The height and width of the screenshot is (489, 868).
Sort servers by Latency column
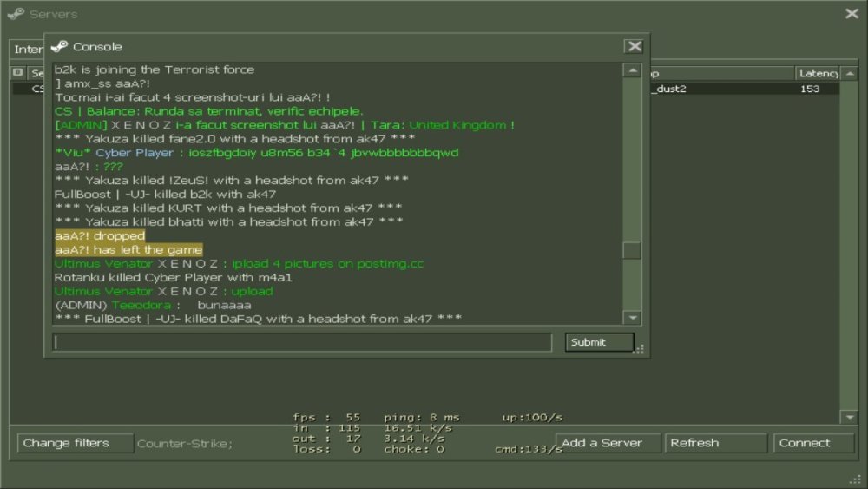[819, 73]
